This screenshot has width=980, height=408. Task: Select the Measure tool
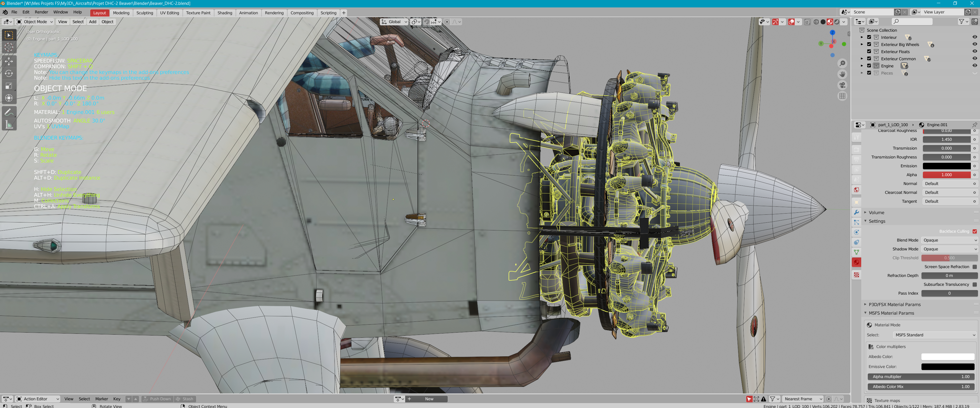(x=9, y=125)
